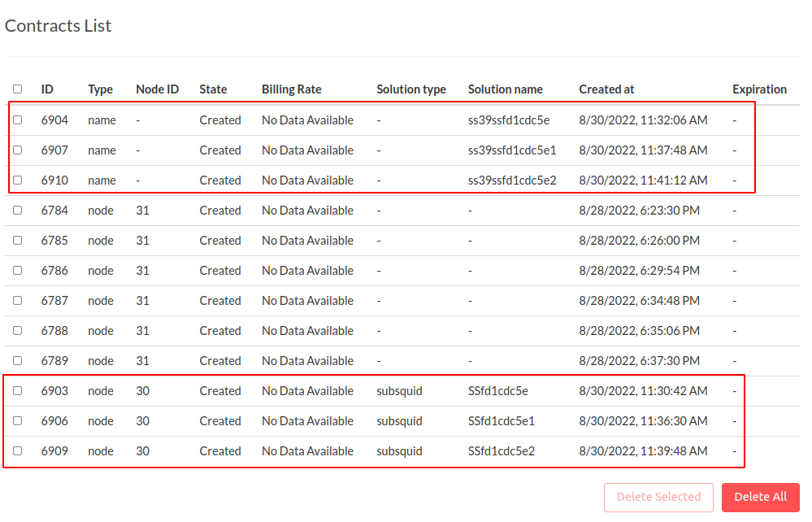This screenshot has width=812, height=522.
Task: Select contract 6786's checkbox
Action: [x=17, y=270]
